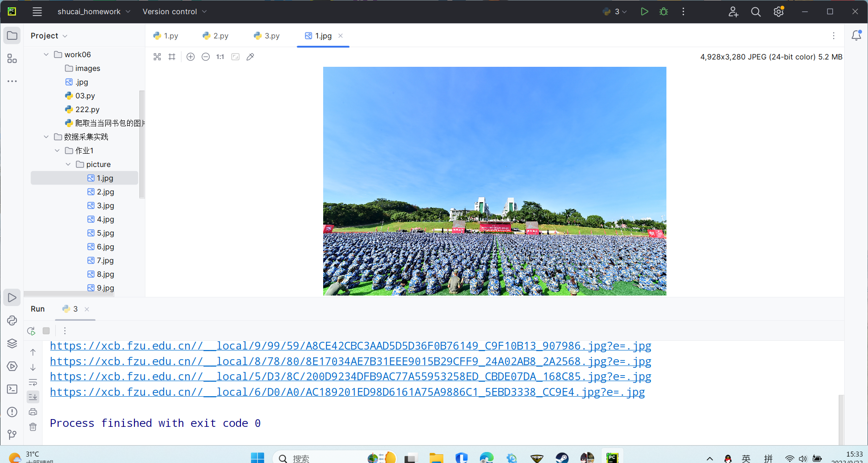The width and height of the screenshot is (868, 463).
Task: Open run configuration selector 3
Action: 615,11
